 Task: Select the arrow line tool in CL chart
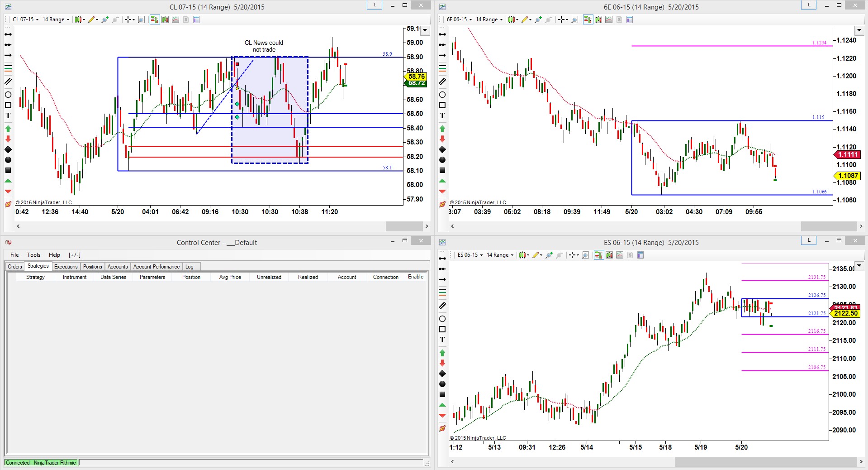point(8,55)
